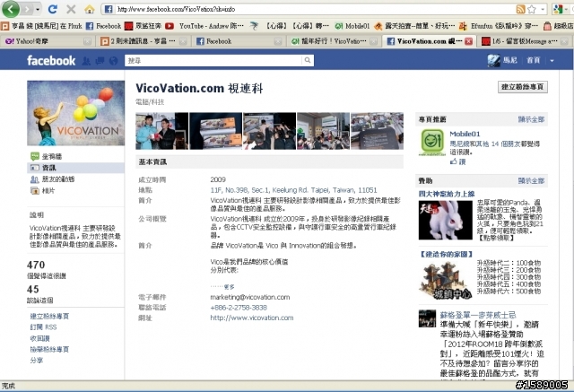
Task: Open history dropdown next to forward arrow
Action: (x=38, y=9)
